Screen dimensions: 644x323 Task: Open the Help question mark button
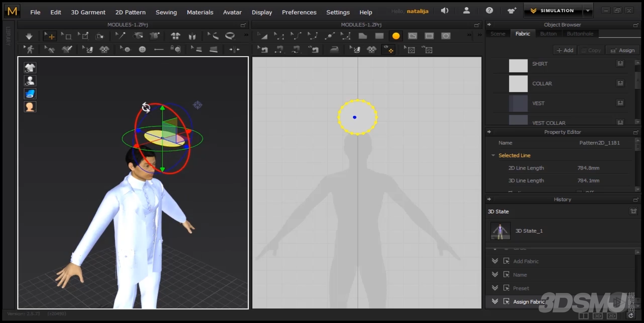point(489,11)
